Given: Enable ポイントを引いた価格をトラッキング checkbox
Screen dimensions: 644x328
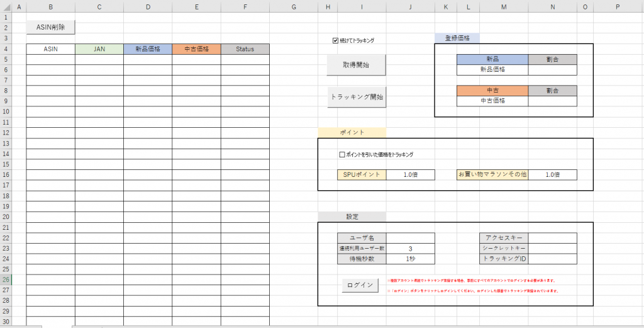Looking at the screenshot, I should (342, 154).
